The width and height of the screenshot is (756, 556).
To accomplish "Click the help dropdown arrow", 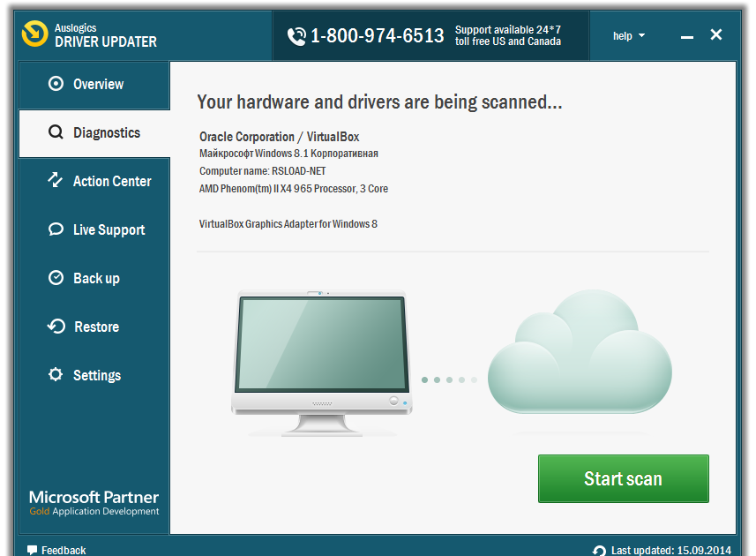I will [x=641, y=35].
